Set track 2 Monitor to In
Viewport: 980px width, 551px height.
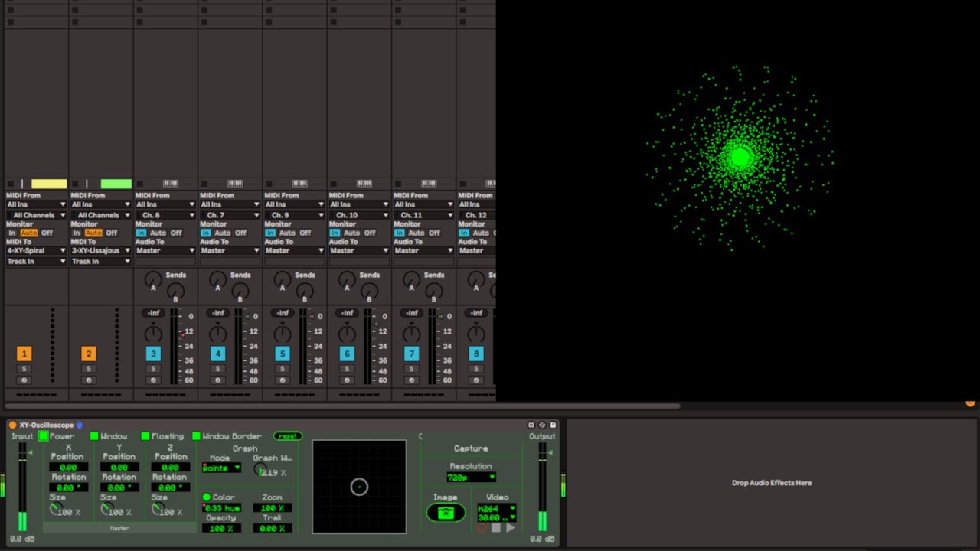click(77, 233)
